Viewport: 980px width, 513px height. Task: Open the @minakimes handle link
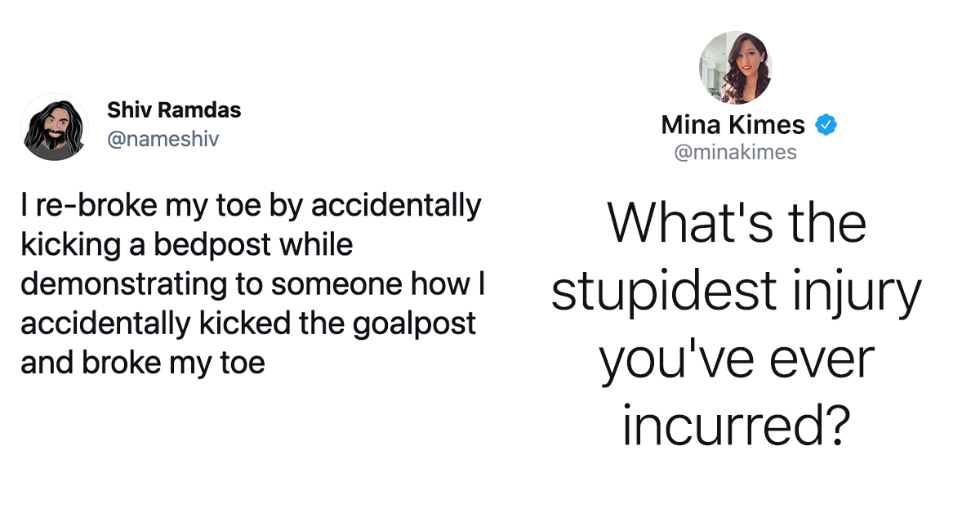735,153
